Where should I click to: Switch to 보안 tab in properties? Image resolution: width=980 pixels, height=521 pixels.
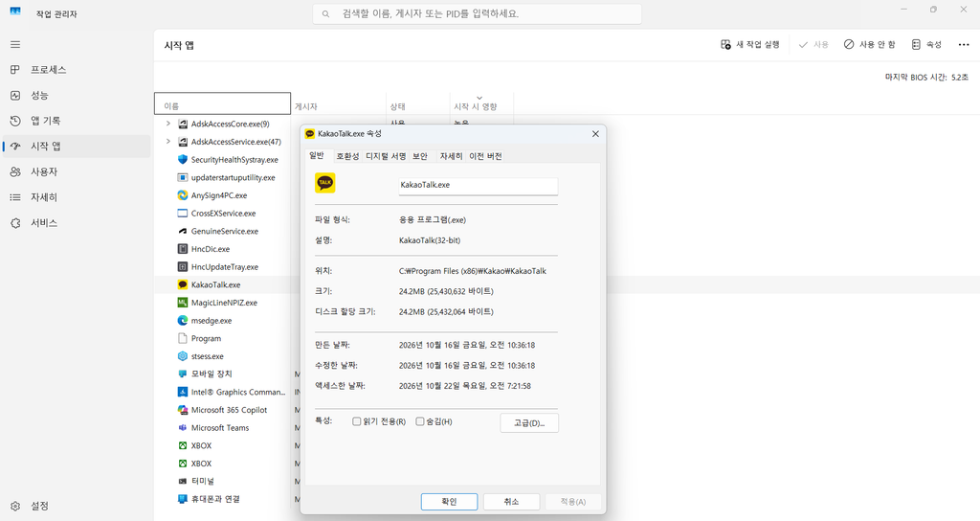[420, 156]
